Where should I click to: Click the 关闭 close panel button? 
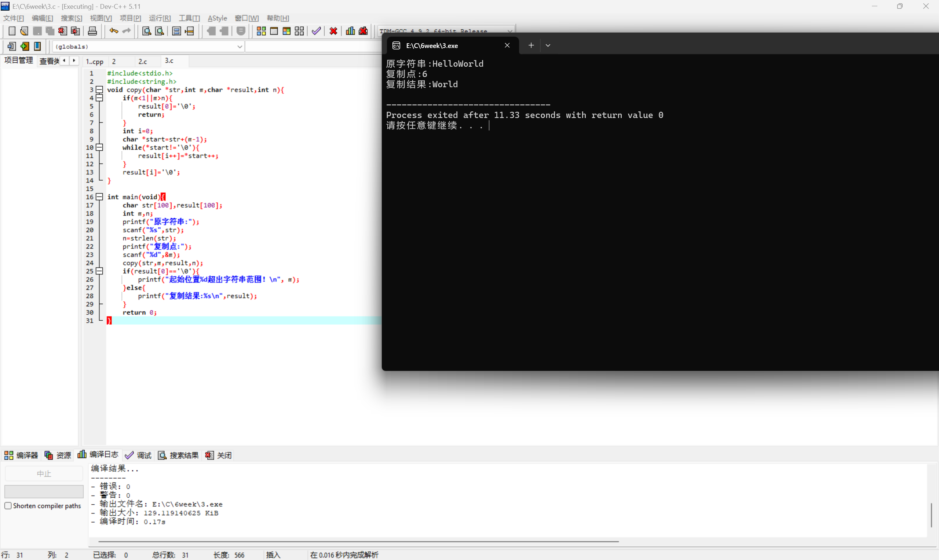(219, 455)
